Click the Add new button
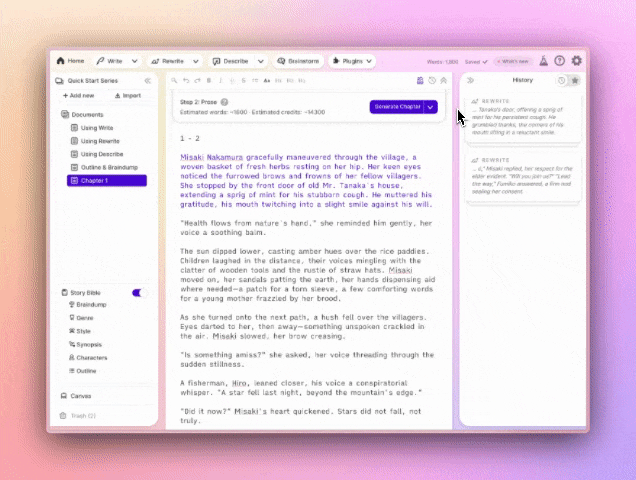The height and width of the screenshot is (480, 636). coord(79,96)
